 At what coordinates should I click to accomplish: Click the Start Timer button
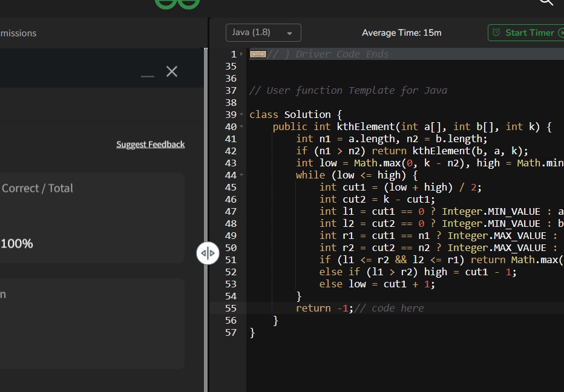[526, 33]
